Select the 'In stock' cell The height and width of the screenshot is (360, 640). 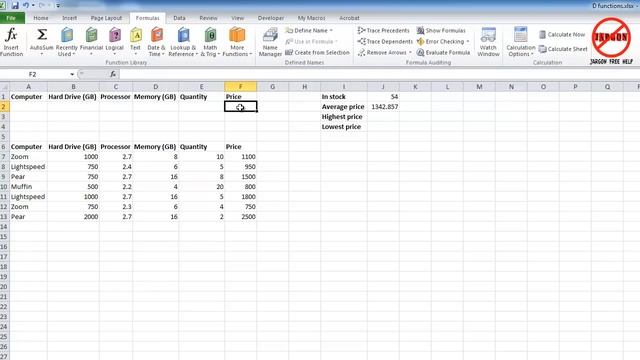(x=344, y=97)
